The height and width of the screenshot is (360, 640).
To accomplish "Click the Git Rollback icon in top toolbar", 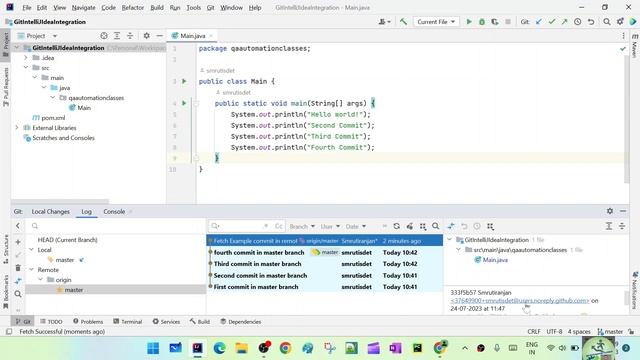I will pos(591,22).
